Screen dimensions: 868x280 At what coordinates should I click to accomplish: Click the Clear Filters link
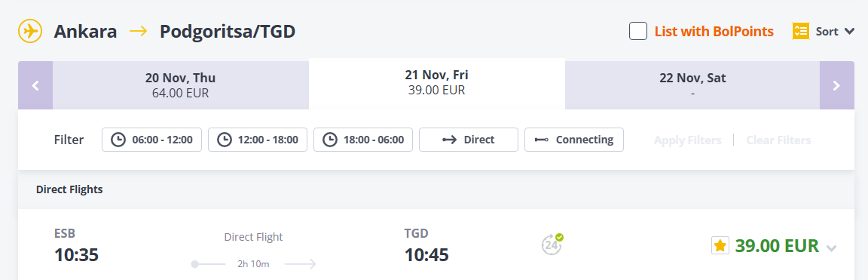click(x=778, y=140)
